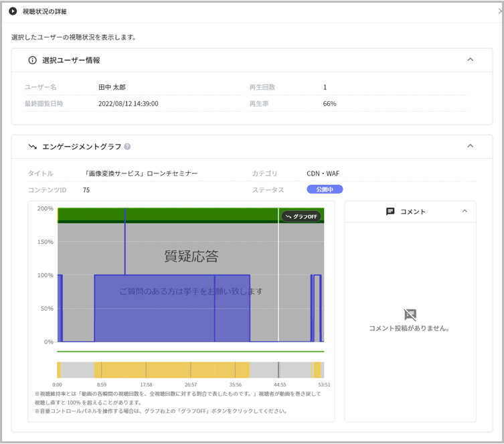Click the ステータス field label
This screenshot has width=504, height=444.
coord(268,190)
